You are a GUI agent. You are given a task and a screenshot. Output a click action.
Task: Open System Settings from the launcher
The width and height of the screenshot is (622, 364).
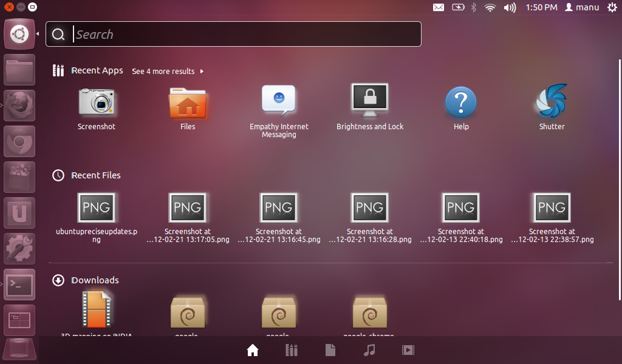click(x=19, y=249)
